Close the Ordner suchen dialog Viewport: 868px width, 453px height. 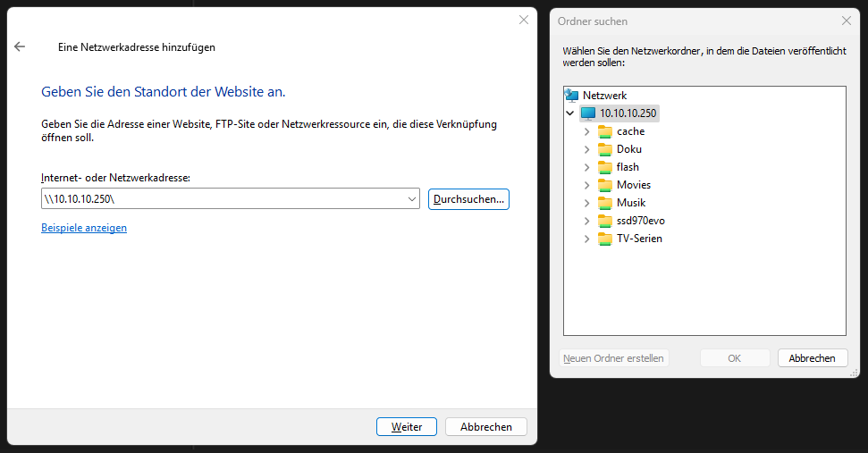(847, 21)
